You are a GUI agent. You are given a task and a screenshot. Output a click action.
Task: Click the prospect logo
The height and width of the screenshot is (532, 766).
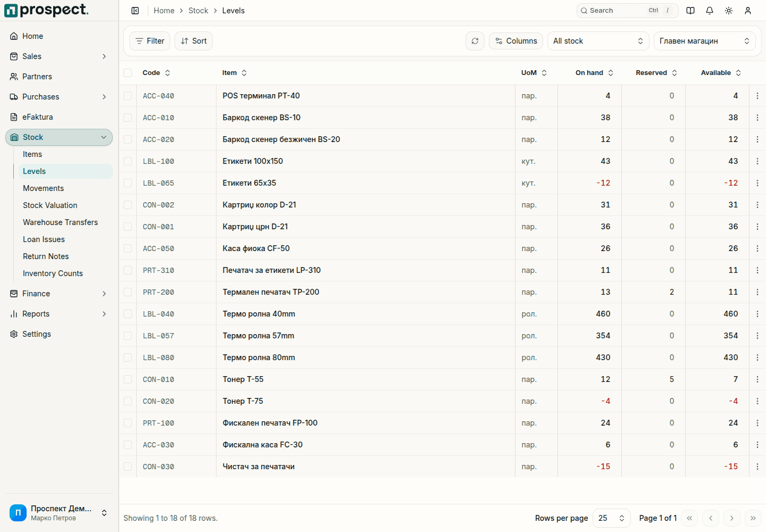click(46, 10)
